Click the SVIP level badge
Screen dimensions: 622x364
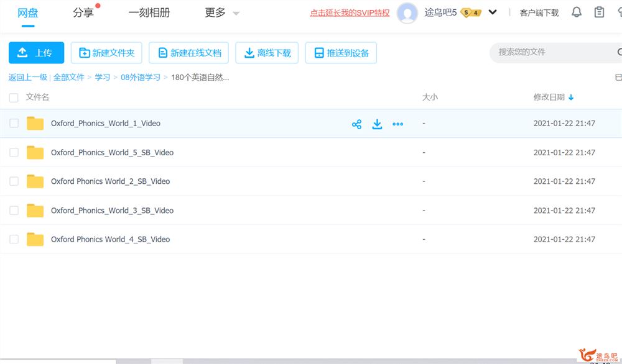pos(471,13)
